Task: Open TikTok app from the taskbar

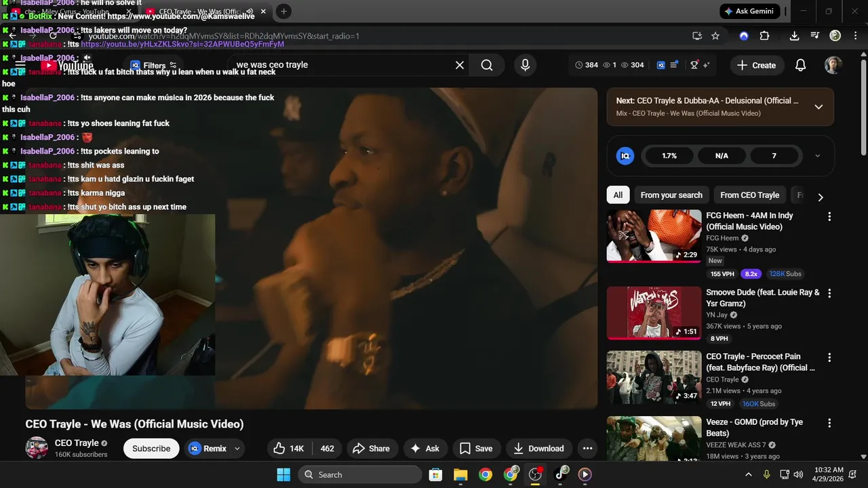Action: tap(560, 474)
